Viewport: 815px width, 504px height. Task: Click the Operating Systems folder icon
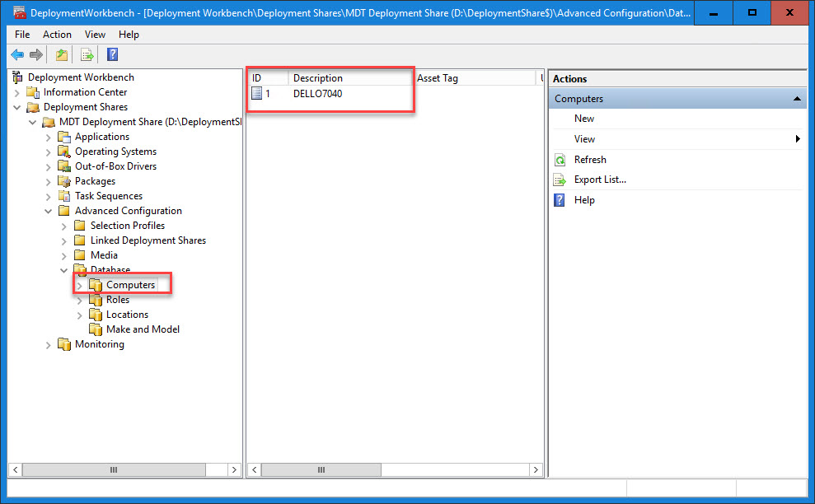[x=64, y=152]
